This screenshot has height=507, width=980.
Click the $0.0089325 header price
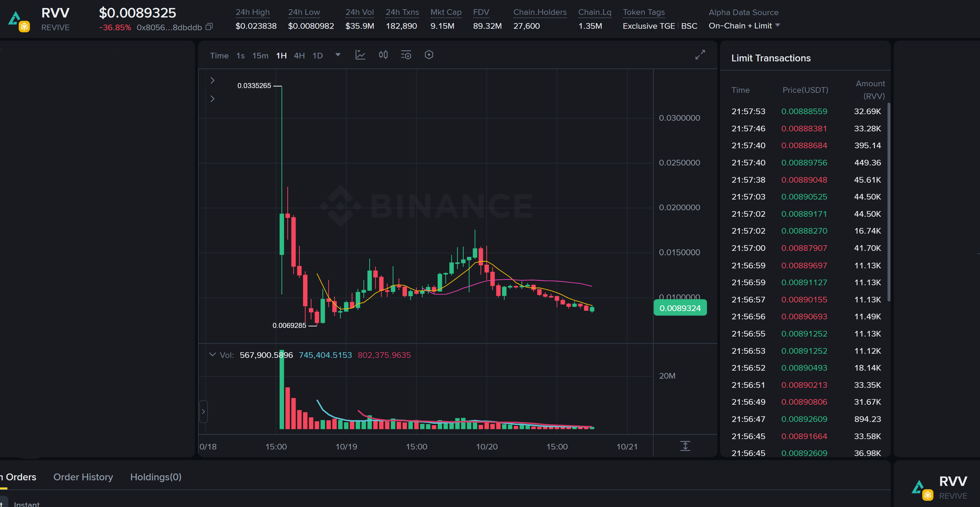click(137, 13)
